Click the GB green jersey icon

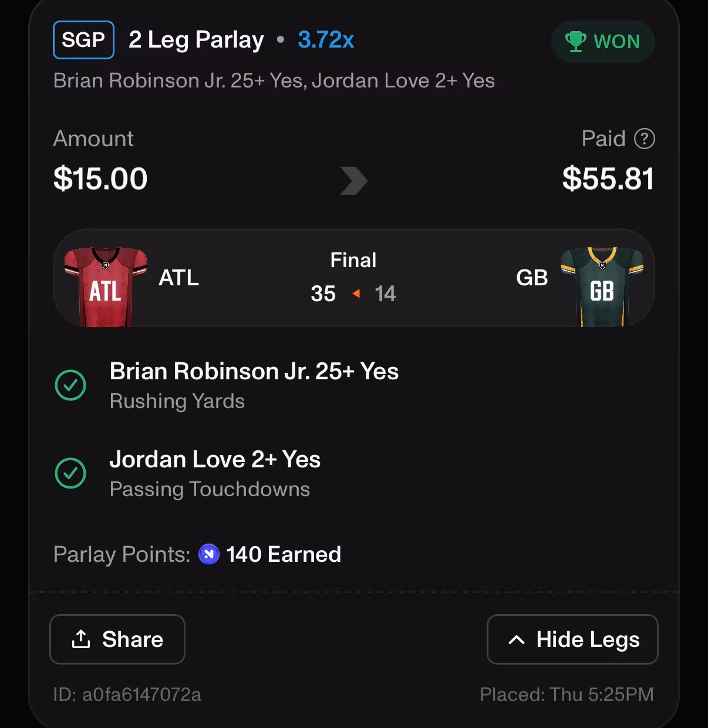[x=602, y=287]
